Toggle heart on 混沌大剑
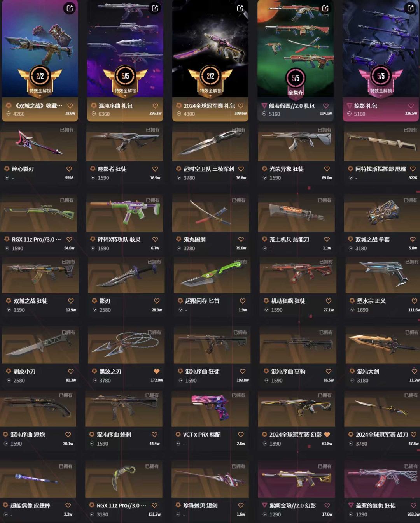Image resolution: width=420 pixels, height=523 pixels. pos(415,371)
